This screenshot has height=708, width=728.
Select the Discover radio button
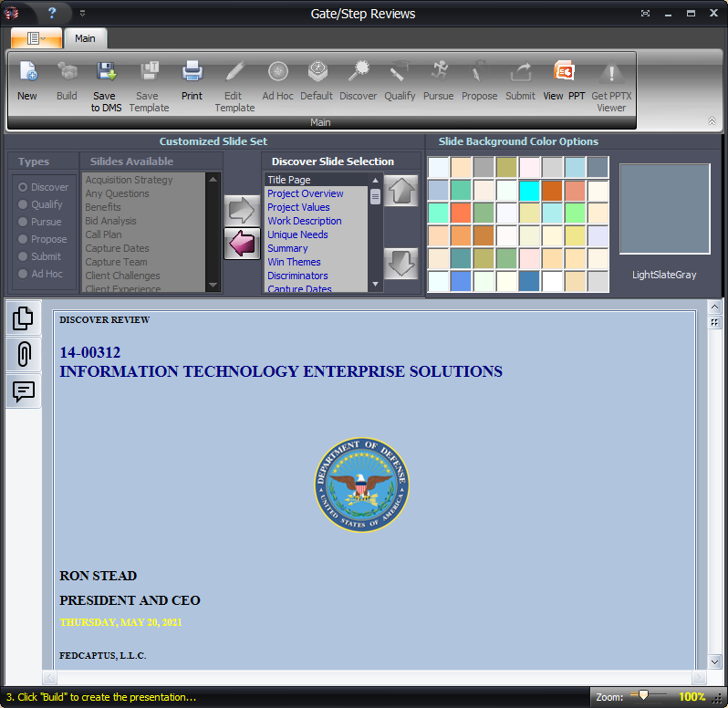tap(24, 187)
